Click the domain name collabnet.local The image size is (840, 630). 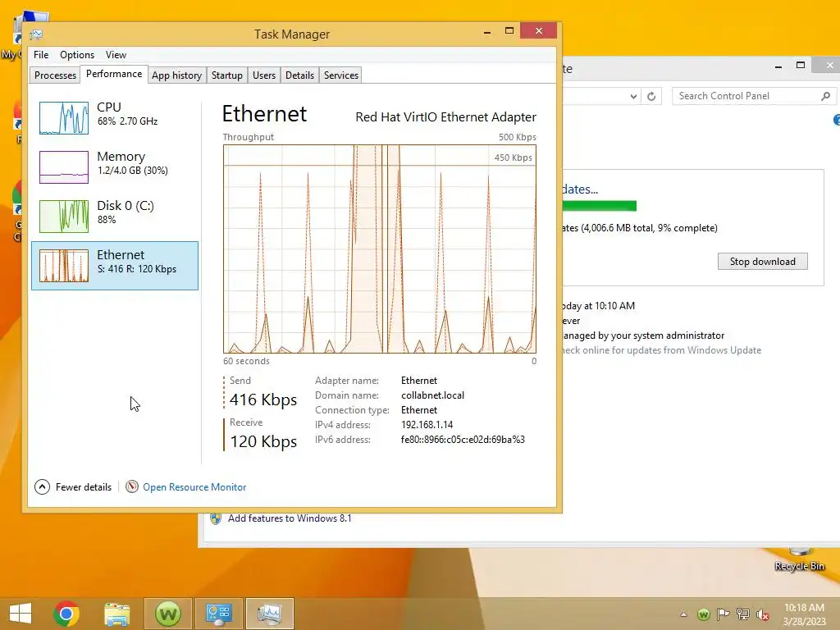tap(432, 395)
